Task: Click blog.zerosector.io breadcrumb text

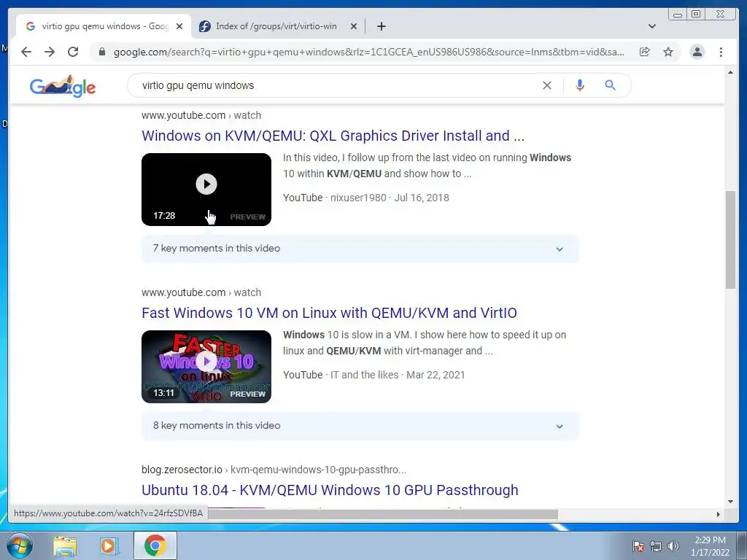Action: [x=182, y=470]
